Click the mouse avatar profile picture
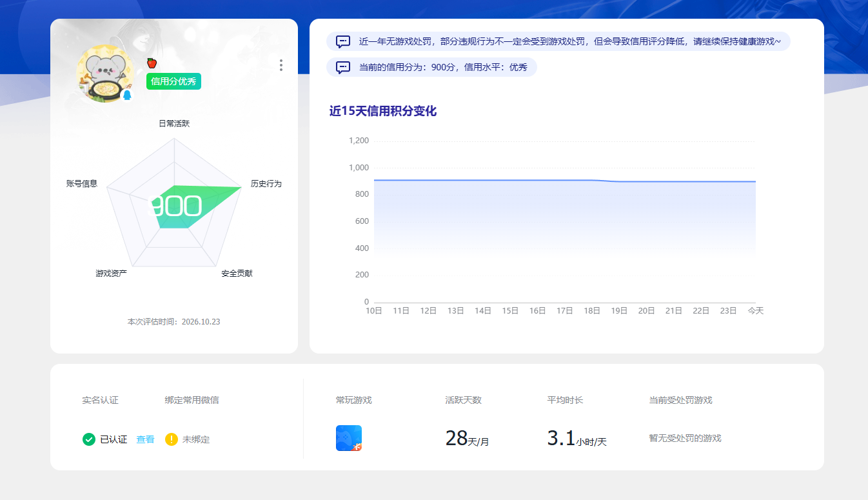 coord(105,74)
